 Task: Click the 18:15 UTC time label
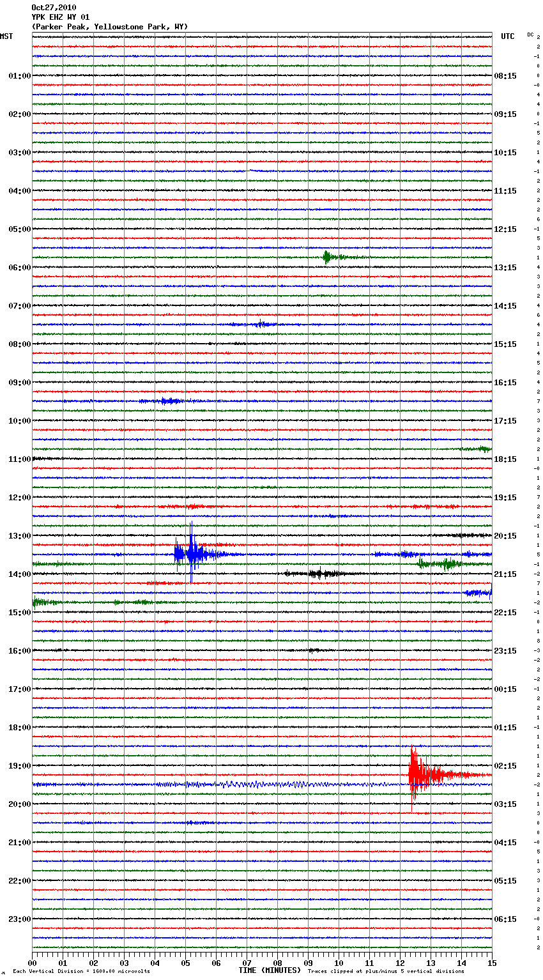(x=505, y=459)
